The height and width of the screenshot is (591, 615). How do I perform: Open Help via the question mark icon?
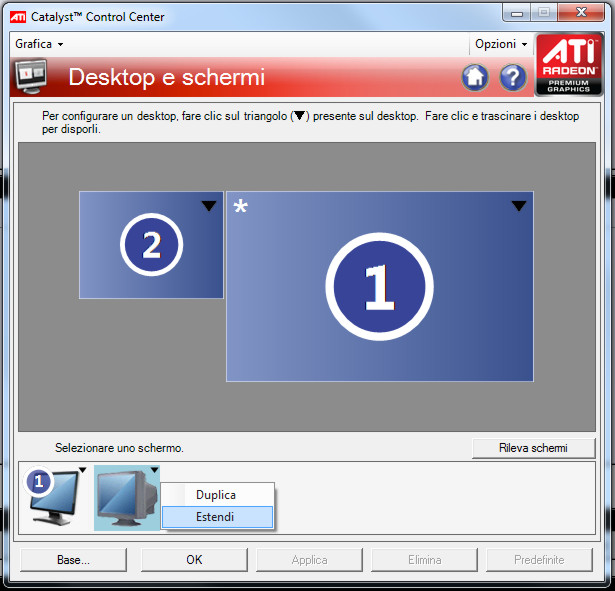pos(513,77)
